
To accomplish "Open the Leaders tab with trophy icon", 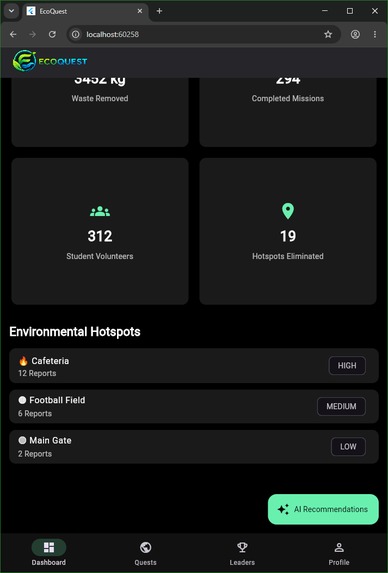I will (x=242, y=553).
